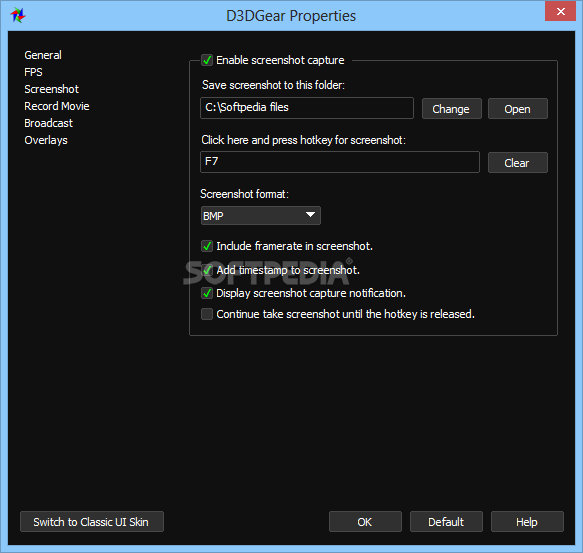Click the 'Screenshot format:' label
The height and width of the screenshot is (553, 583).
coord(244,194)
